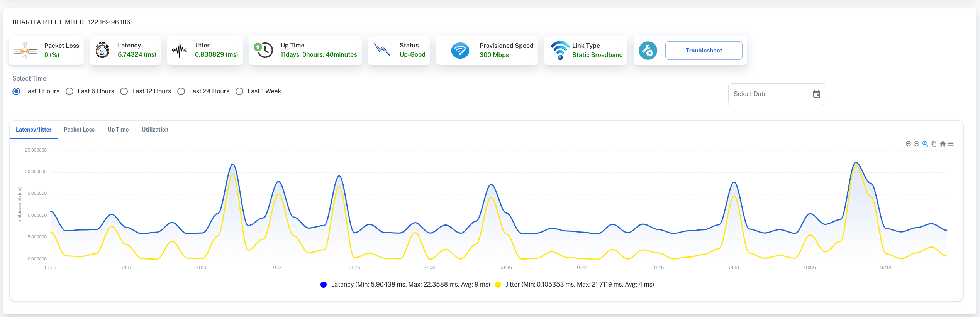980x317 pixels.
Task: Enable the chart panning hand tool
Action: tap(934, 144)
